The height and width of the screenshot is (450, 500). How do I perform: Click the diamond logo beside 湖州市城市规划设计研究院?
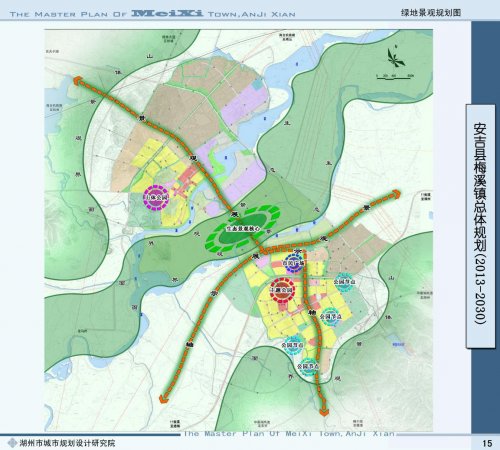point(12,443)
